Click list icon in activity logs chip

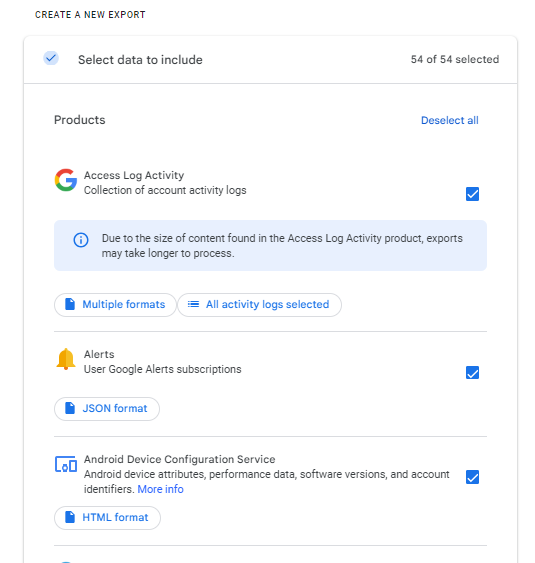[x=193, y=304]
